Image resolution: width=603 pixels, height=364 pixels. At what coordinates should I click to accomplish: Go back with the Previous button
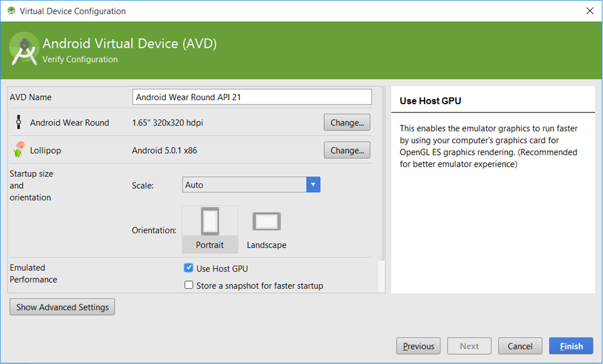[419, 346]
